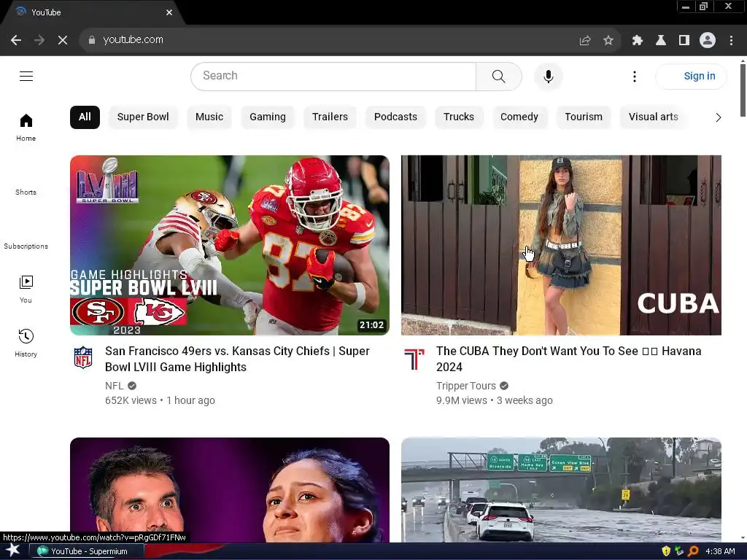
Task: Open the magnifier tray icon
Action: click(693, 551)
